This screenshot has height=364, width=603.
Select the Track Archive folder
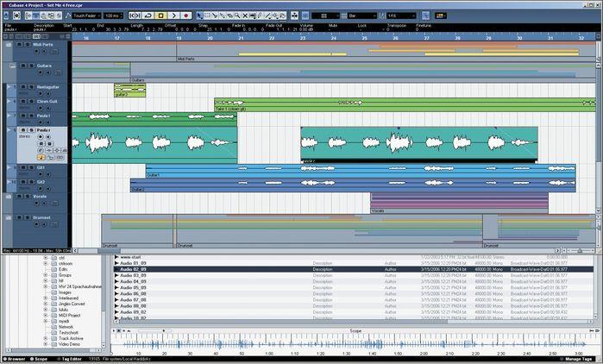tap(71, 339)
